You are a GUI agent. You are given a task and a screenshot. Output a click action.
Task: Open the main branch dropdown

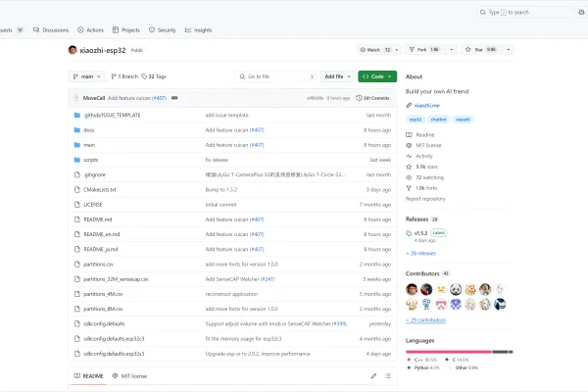click(87, 76)
